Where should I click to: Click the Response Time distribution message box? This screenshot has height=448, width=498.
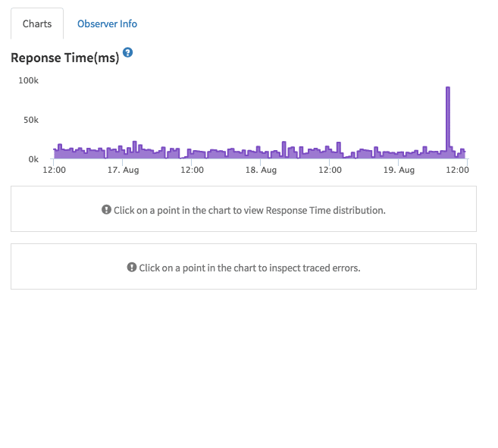pyautogui.click(x=243, y=208)
